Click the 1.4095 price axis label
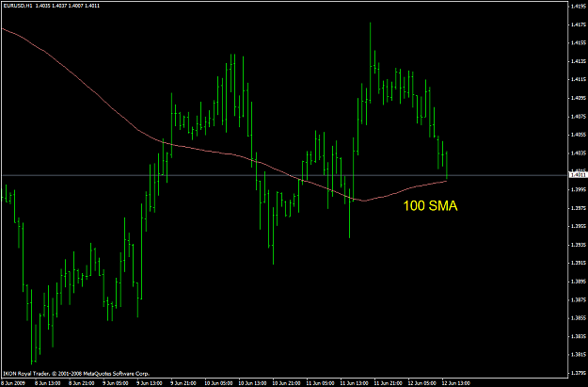Image resolution: width=588 pixels, height=387 pixels. pyautogui.click(x=578, y=98)
